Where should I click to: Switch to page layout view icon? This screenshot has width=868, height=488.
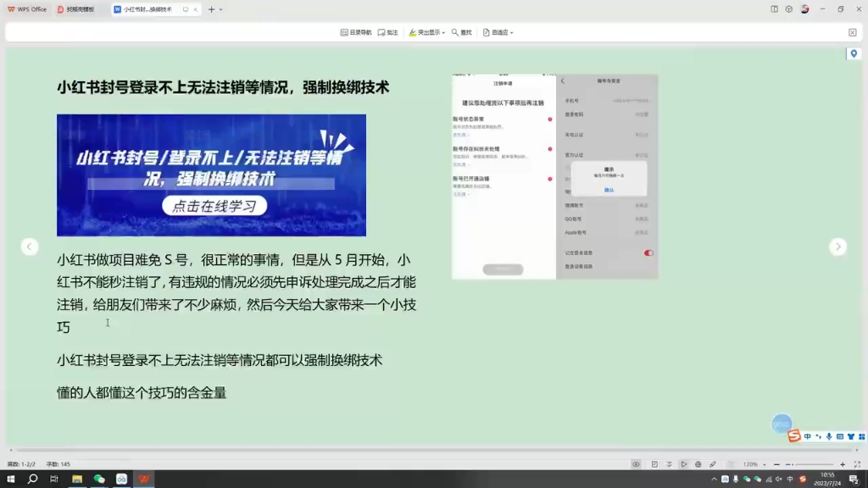pyautogui.click(x=654, y=464)
